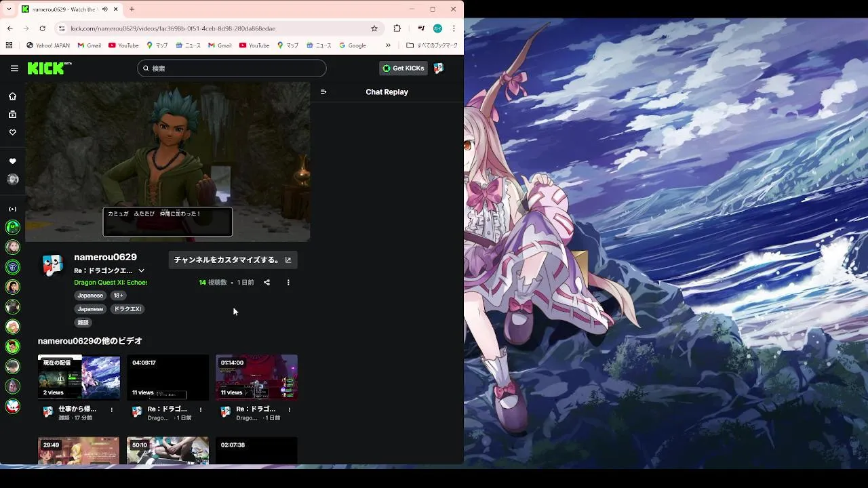Open the Kick hamburger sidebar menu

click(x=14, y=68)
